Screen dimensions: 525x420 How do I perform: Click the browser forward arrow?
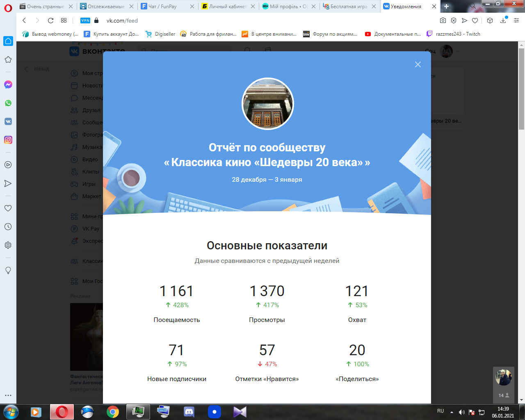[37, 21]
